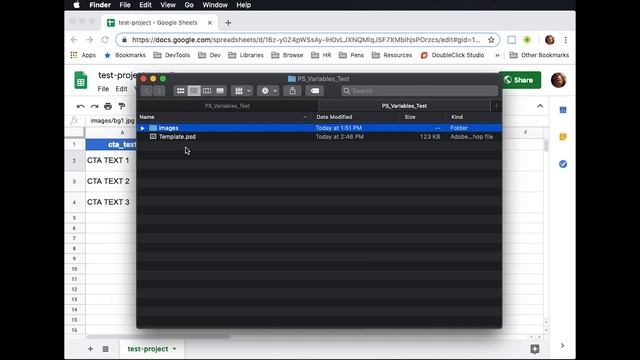
Task: Switch Finder to list view
Action: [194, 91]
